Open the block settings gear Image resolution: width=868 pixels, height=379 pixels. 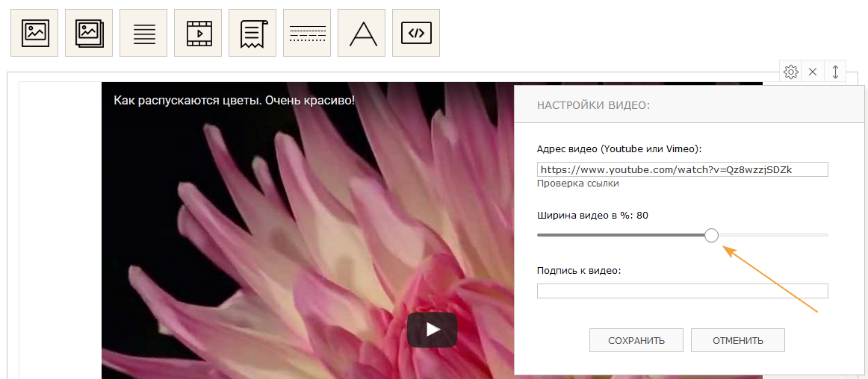pos(790,72)
